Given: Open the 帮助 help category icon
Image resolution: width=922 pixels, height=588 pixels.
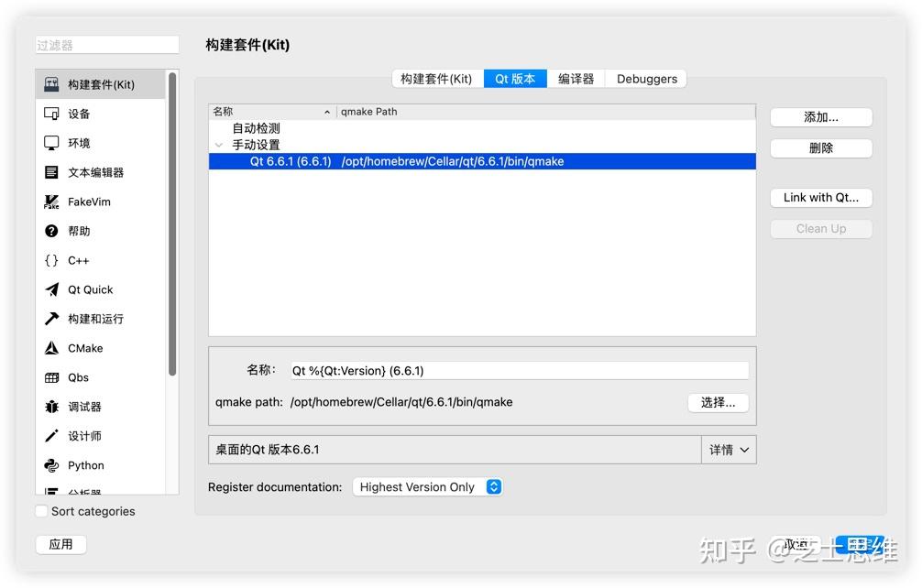Looking at the screenshot, I should click(x=51, y=231).
